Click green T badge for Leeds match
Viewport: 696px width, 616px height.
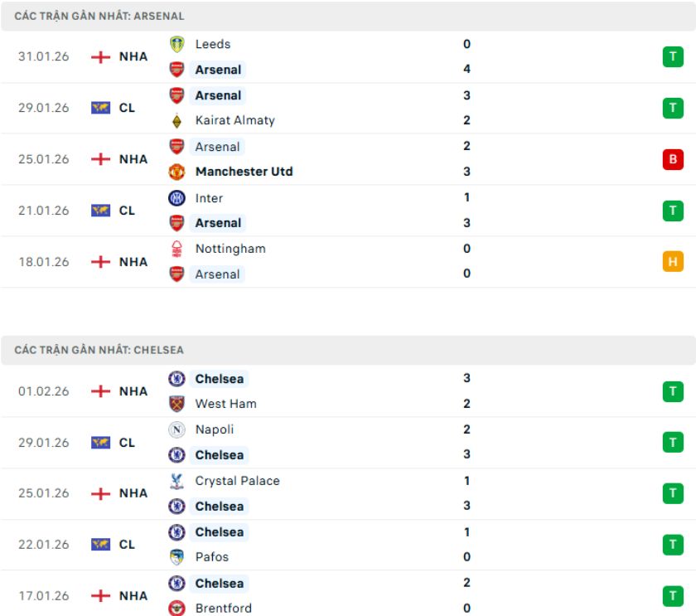tap(673, 56)
